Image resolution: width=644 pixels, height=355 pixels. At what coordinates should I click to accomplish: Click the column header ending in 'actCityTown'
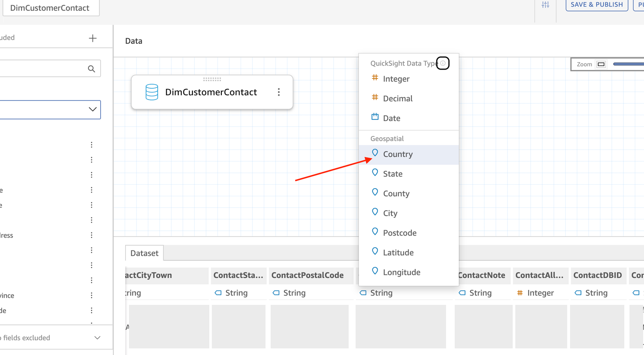pyautogui.click(x=167, y=275)
